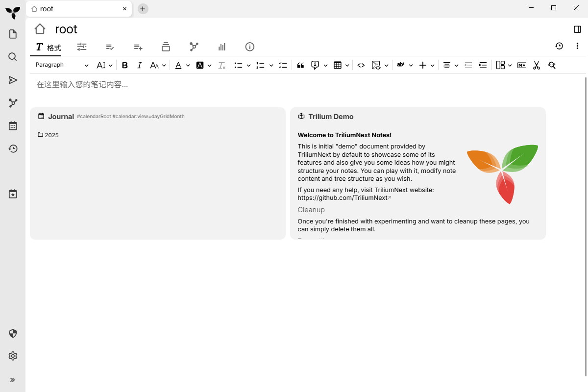Expand code block language dropdown
This screenshot has width=588, height=392.
point(386,65)
